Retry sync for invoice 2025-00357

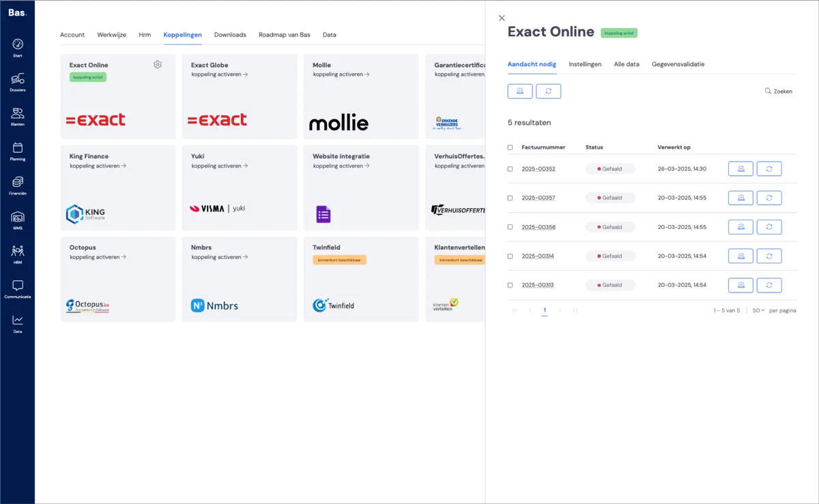point(769,198)
